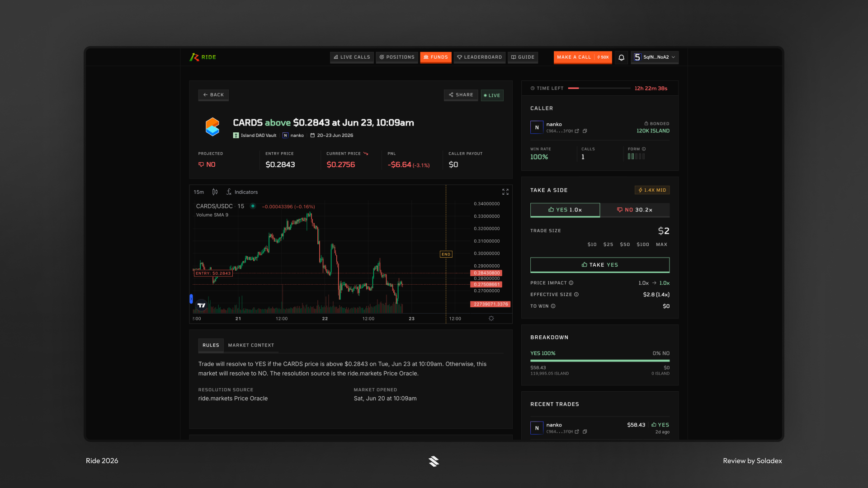Show the To Win info tooltip

(553, 306)
